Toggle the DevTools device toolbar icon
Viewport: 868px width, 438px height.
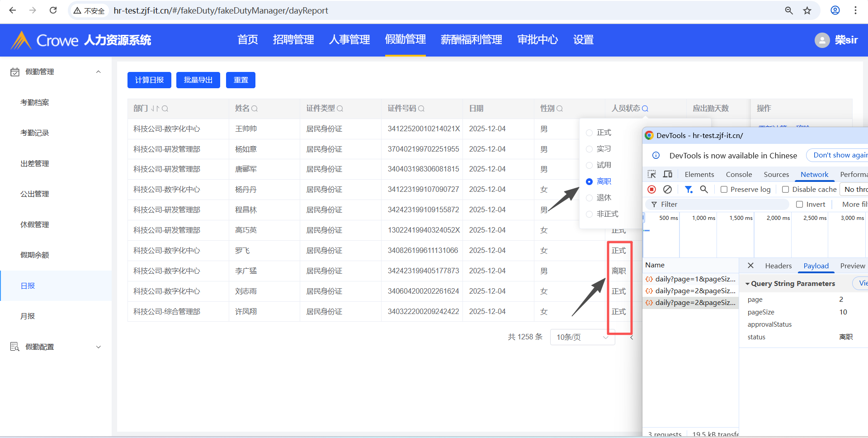[x=668, y=174]
